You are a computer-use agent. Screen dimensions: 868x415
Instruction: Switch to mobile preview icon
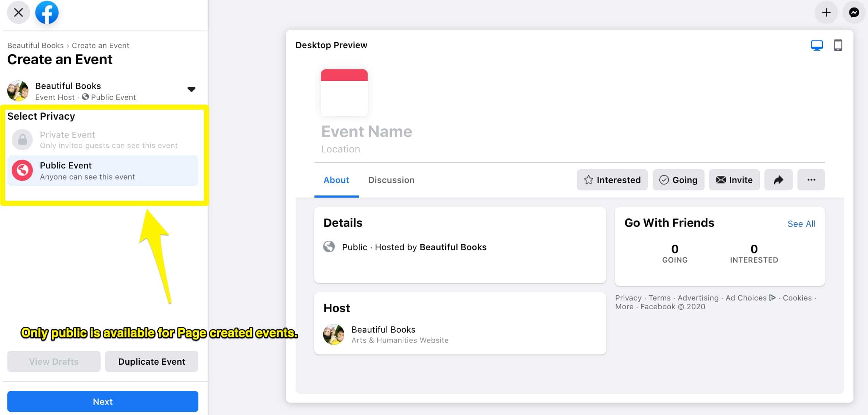coord(838,46)
